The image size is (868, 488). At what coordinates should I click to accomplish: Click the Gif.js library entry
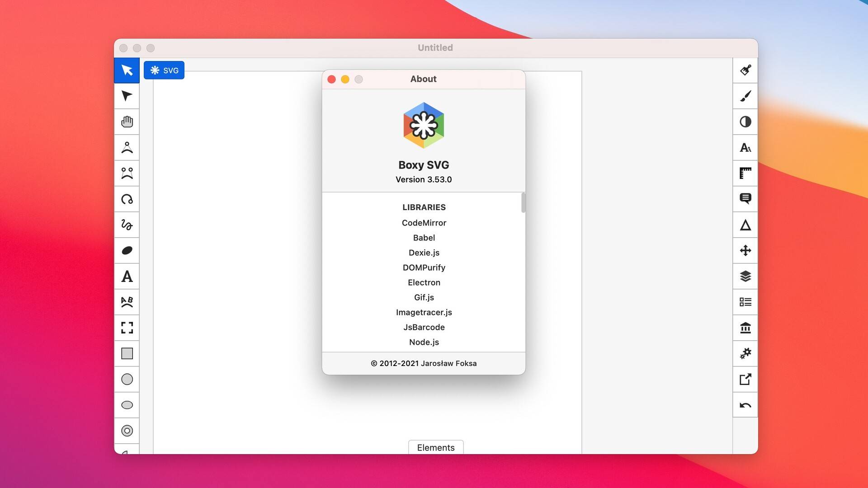point(424,297)
